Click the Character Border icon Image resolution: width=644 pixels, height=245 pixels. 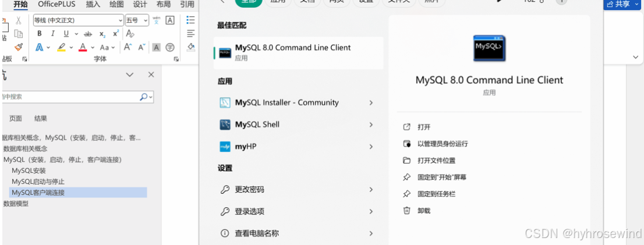click(169, 20)
